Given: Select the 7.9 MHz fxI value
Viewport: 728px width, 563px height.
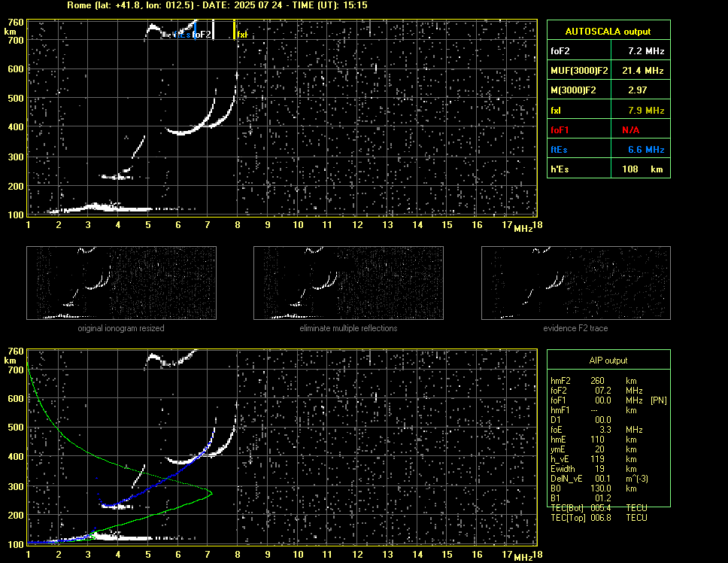Looking at the screenshot, I should point(646,111).
